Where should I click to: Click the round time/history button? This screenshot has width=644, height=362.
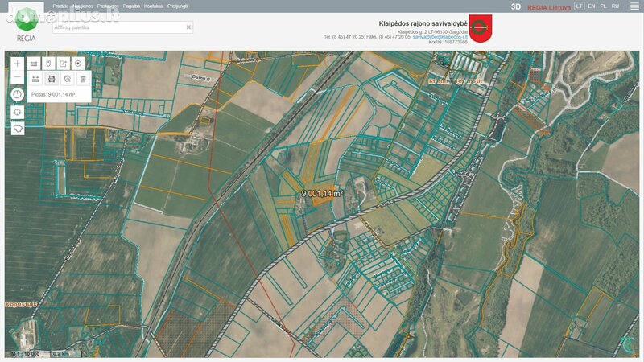pyautogui.click(x=17, y=94)
